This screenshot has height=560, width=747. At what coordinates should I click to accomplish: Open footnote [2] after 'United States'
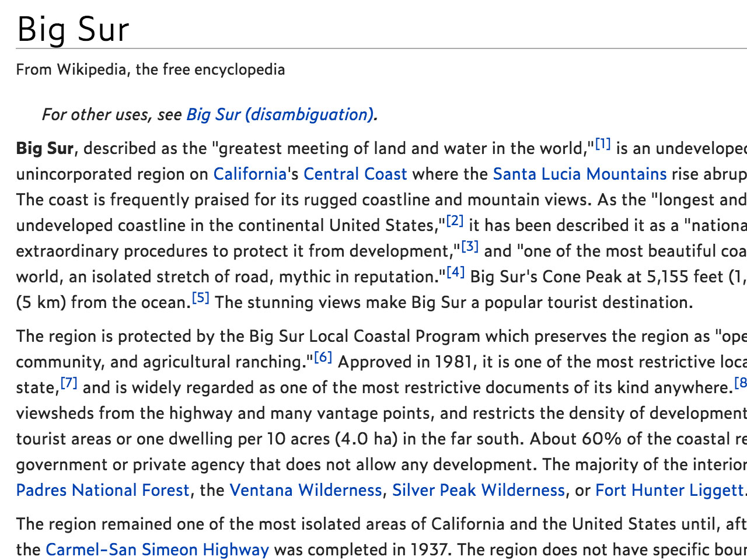point(455,221)
